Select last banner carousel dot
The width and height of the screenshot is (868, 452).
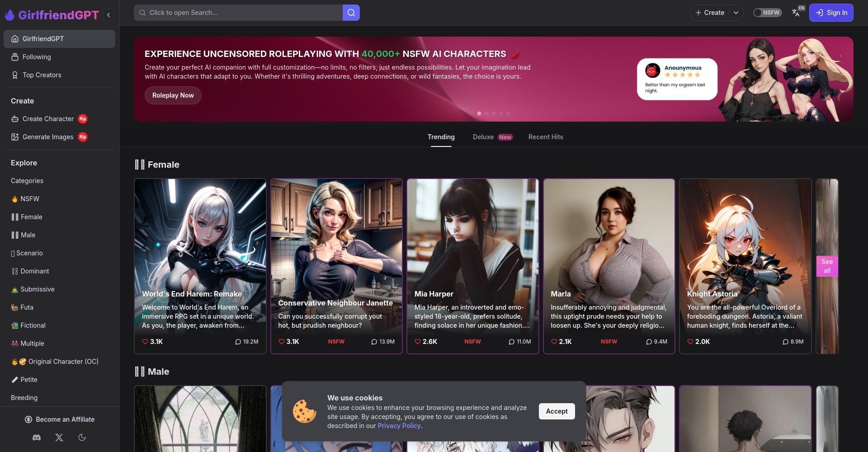pos(508,113)
